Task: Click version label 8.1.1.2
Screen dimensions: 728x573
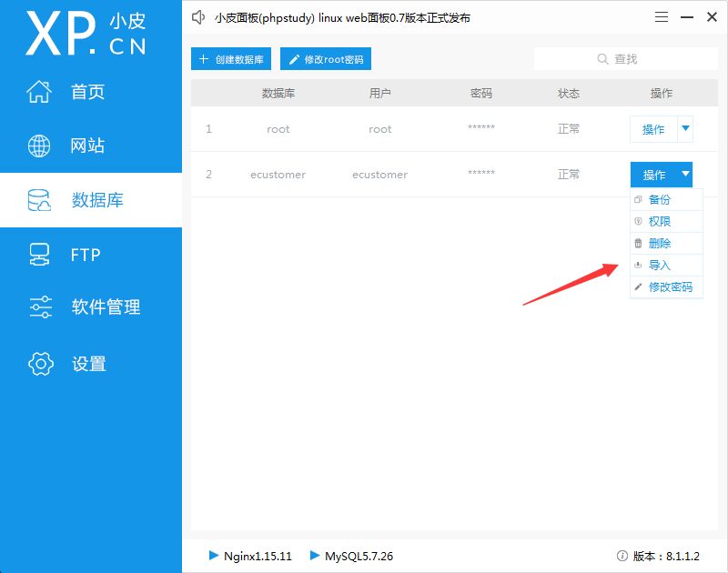Action: (x=666, y=556)
